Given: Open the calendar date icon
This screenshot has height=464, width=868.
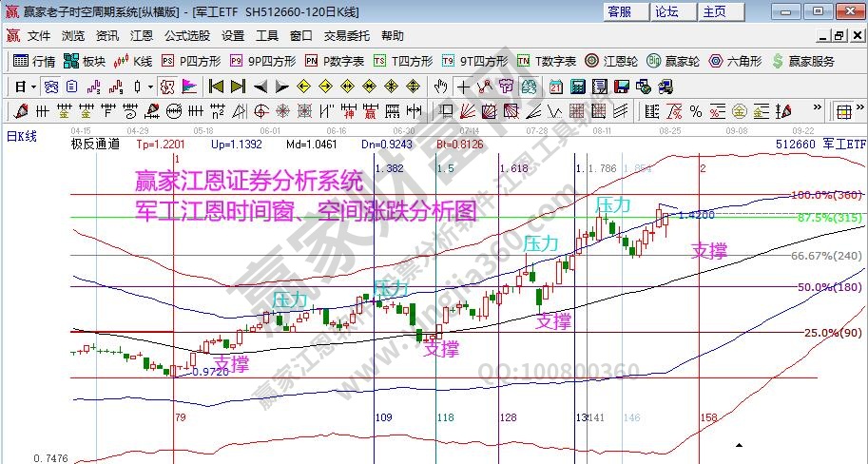Looking at the screenshot, I should point(556,87).
